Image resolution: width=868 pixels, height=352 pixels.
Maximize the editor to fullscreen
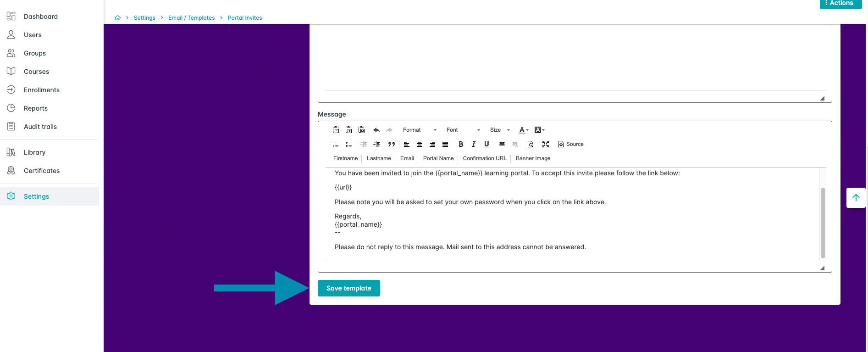coord(546,144)
